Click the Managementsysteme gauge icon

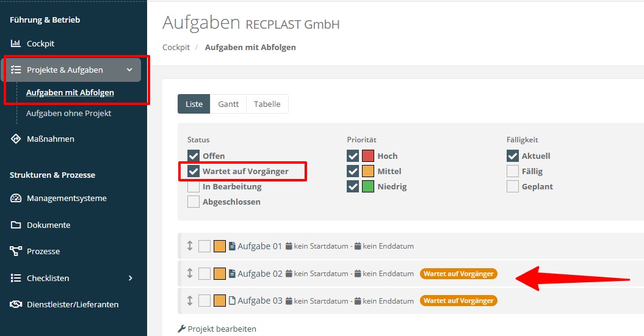(x=16, y=199)
